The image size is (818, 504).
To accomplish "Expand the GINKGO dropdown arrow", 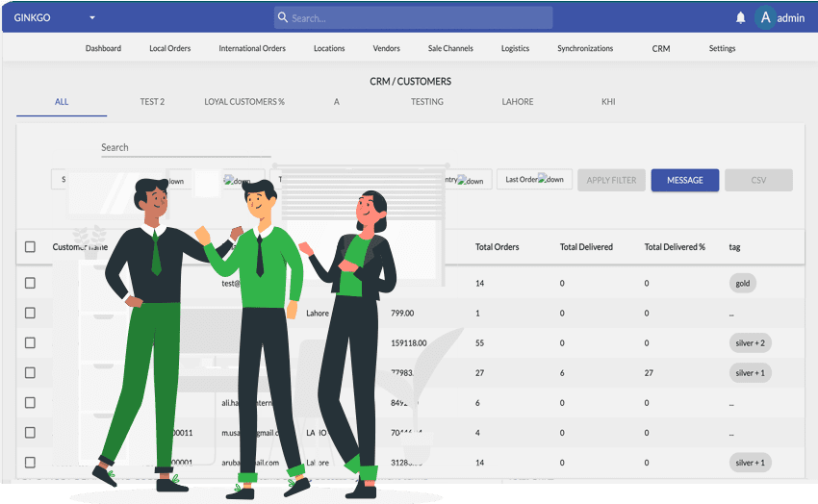I will click(92, 17).
